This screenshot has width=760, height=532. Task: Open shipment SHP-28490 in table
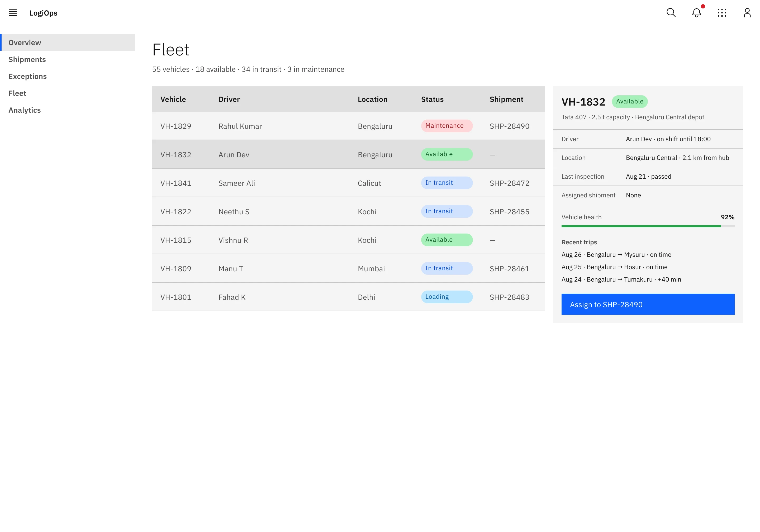[509, 126]
